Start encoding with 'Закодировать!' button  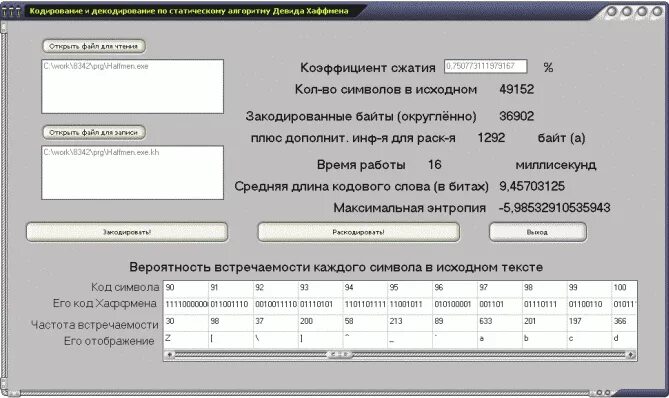[127, 232]
